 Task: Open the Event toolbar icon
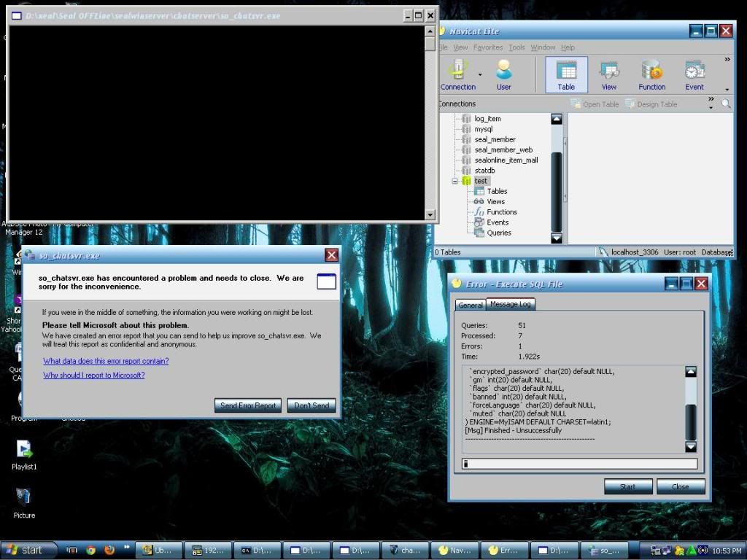pos(694,75)
